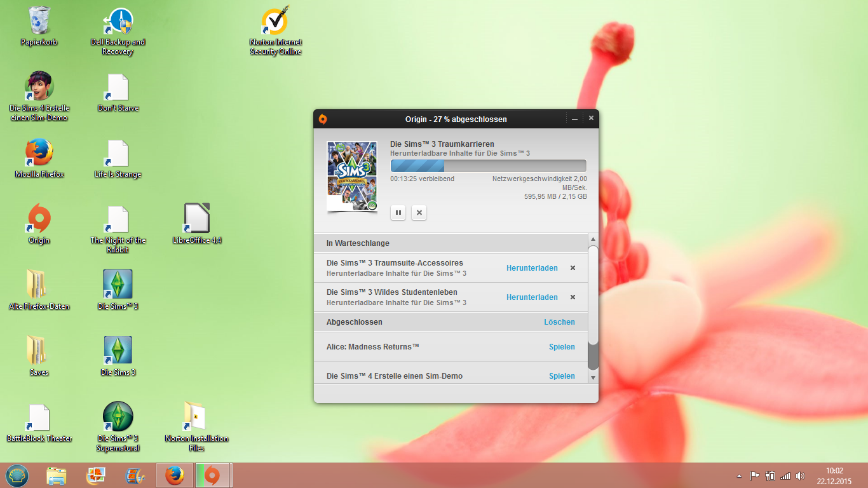
Task: Click the network signal tray icon
Action: pos(785,475)
